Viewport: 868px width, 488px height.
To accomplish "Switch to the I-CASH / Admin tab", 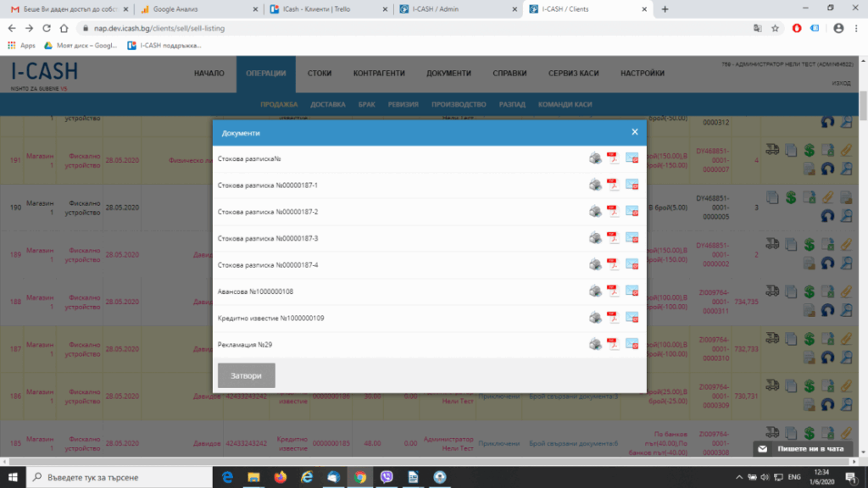I will tap(453, 9).
